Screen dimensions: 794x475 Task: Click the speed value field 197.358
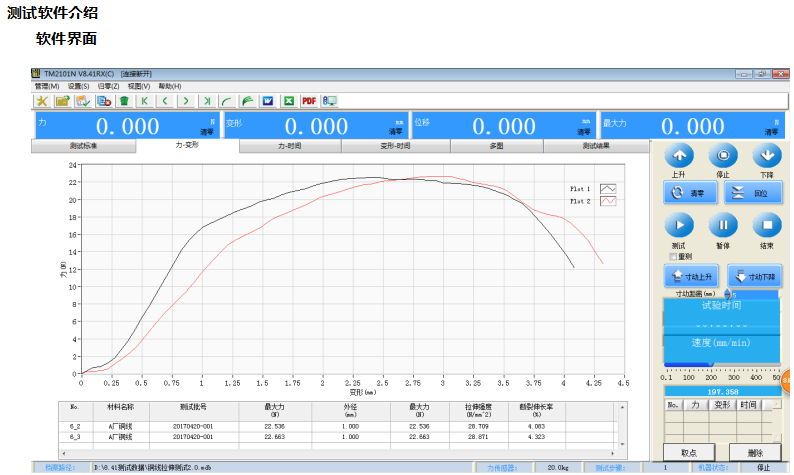click(x=723, y=392)
